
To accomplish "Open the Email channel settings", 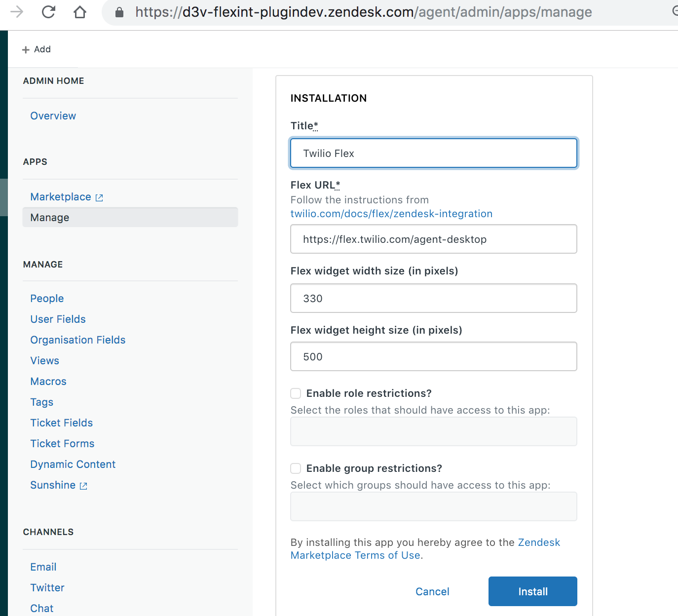I will click(43, 567).
